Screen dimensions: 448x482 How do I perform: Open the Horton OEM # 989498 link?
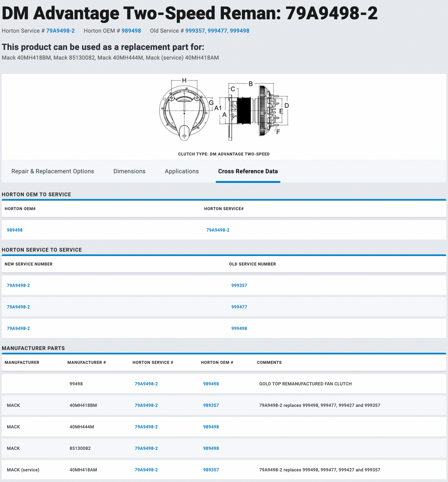pyautogui.click(x=131, y=31)
